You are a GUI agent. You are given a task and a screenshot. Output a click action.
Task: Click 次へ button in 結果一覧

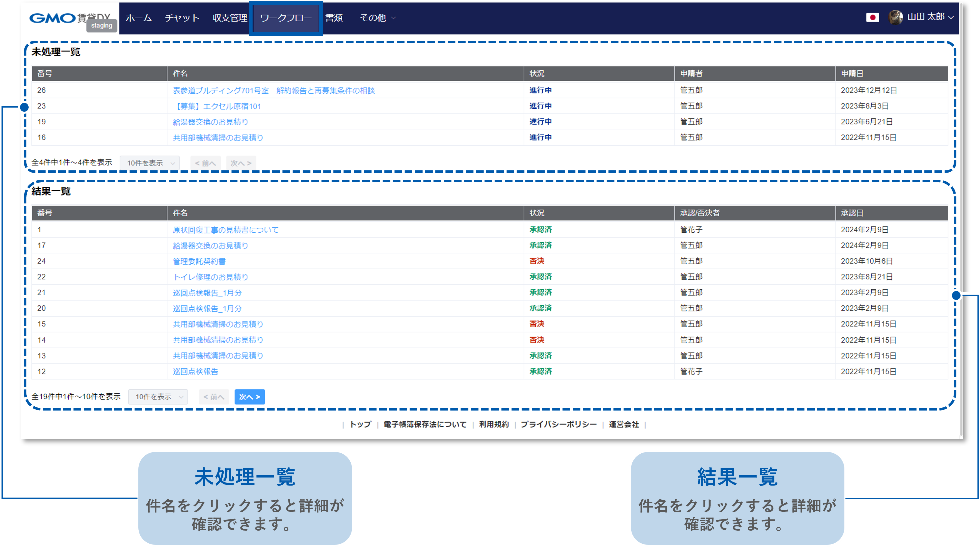click(250, 397)
